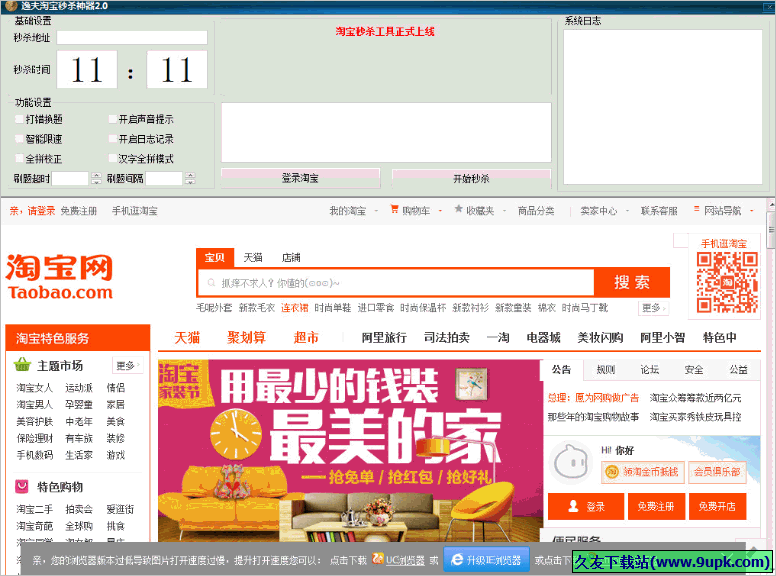The height and width of the screenshot is (576, 776).
Task: Click the 开始秒杀 button
Action: point(471,178)
